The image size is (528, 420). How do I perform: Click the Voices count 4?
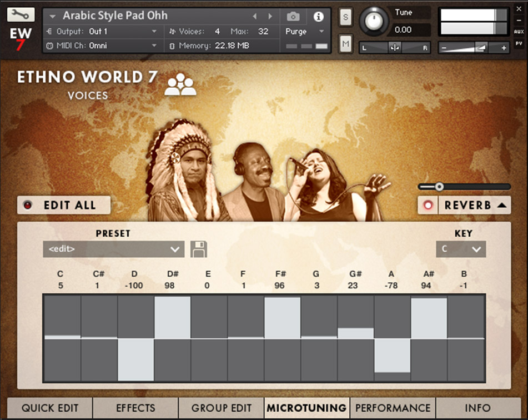[x=217, y=31]
